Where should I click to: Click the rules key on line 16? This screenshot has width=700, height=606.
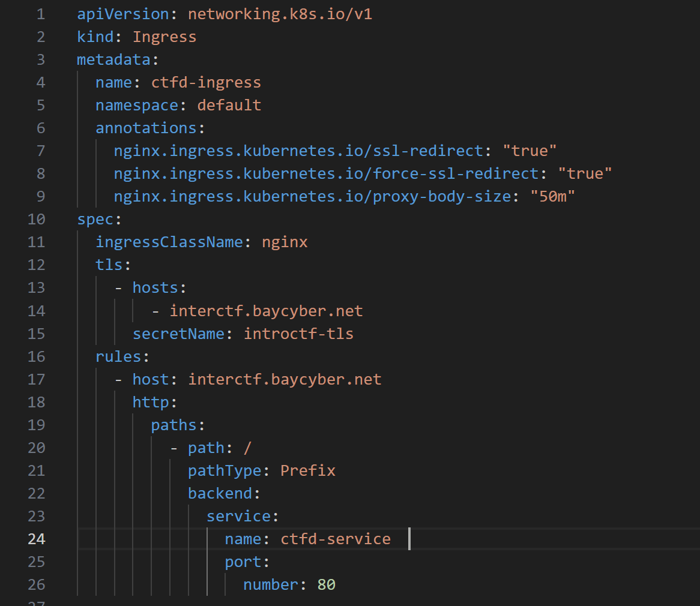click(118, 356)
